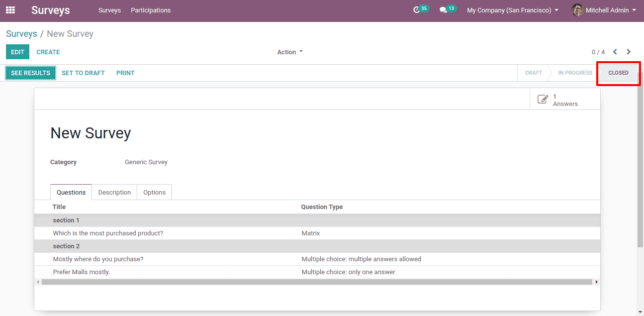Image resolution: width=644 pixels, height=316 pixels.
Task: Open the 'section 1' row
Action: 317,220
